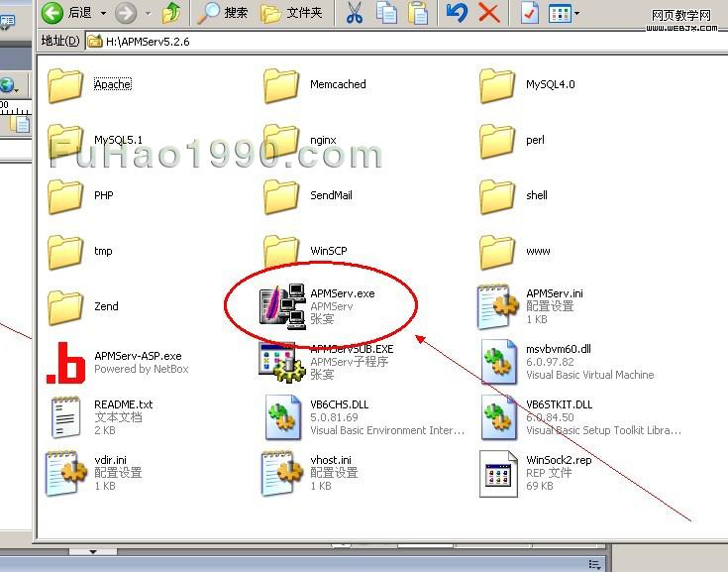Image resolution: width=728 pixels, height=572 pixels.
Task: Select the APMServ.exe application icon
Action: pos(282,306)
